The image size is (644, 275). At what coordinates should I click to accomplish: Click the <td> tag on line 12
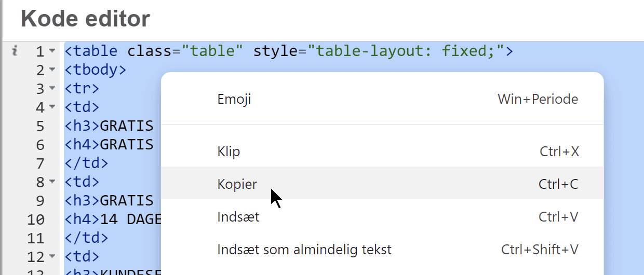click(x=82, y=257)
